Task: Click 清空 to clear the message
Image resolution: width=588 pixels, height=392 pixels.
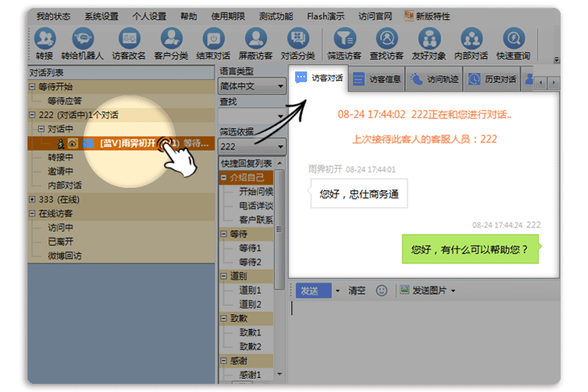Action: click(x=357, y=291)
